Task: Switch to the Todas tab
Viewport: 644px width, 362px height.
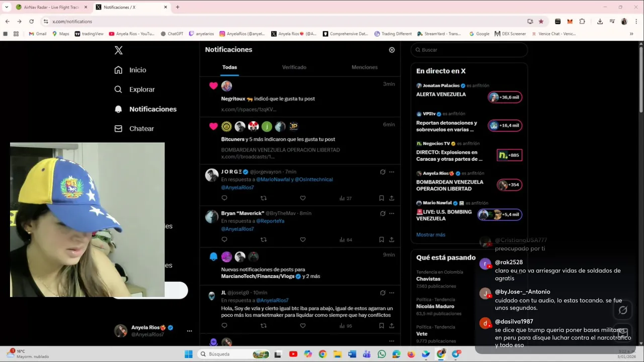Action: click(229, 67)
